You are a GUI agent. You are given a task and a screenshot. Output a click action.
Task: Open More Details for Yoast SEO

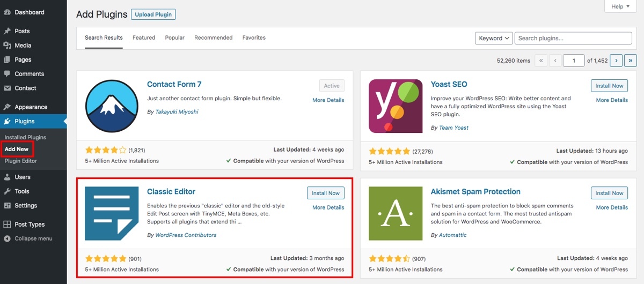(x=612, y=100)
